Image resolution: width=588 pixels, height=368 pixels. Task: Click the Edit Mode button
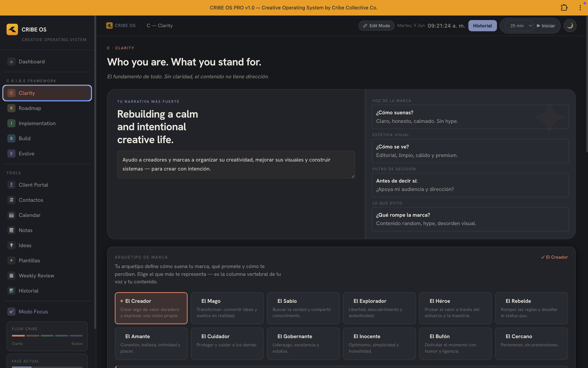tap(376, 26)
